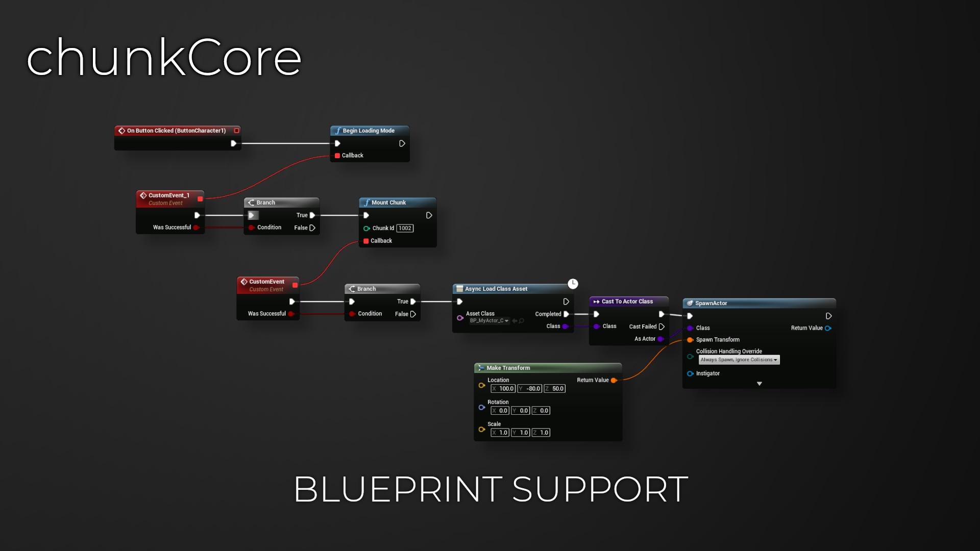Click the Mount Chunk node icon

point(367,202)
